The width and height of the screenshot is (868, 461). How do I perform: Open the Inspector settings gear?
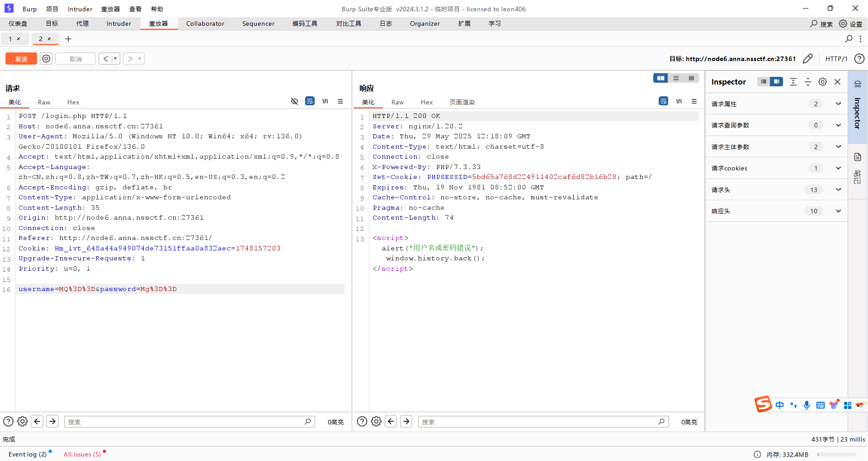tap(822, 82)
